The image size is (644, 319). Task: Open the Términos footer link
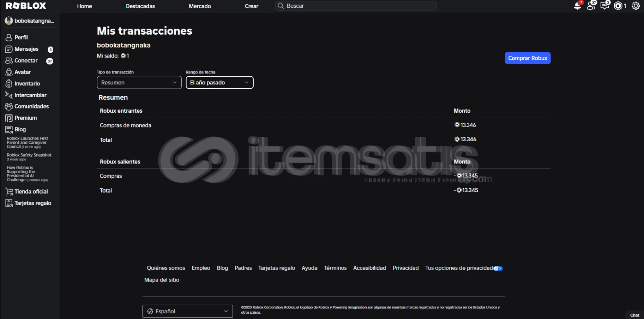[x=335, y=268]
